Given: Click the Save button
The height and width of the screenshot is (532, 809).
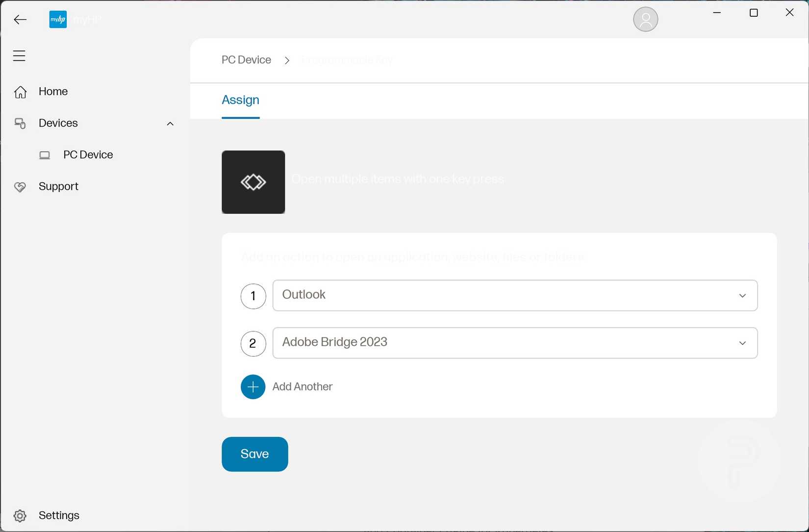Looking at the screenshot, I should 255,454.
